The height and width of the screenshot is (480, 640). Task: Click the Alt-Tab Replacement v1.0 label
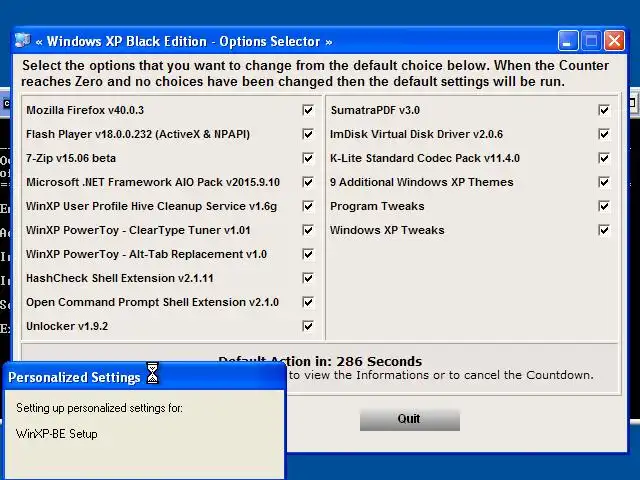point(147,254)
